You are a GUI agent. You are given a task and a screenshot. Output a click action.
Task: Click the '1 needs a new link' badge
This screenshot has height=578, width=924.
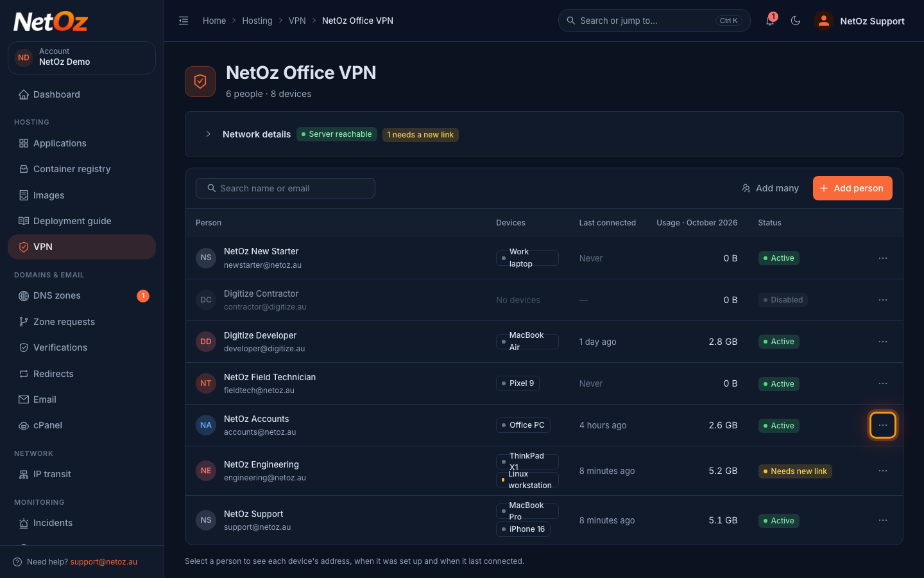(x=420, y=135)
